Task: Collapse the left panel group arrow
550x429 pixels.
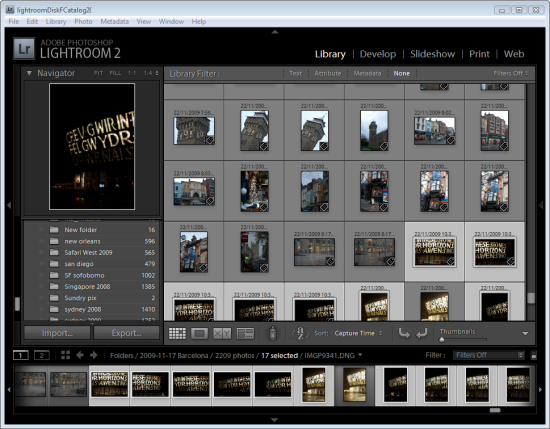Action: tap(9, 205)
